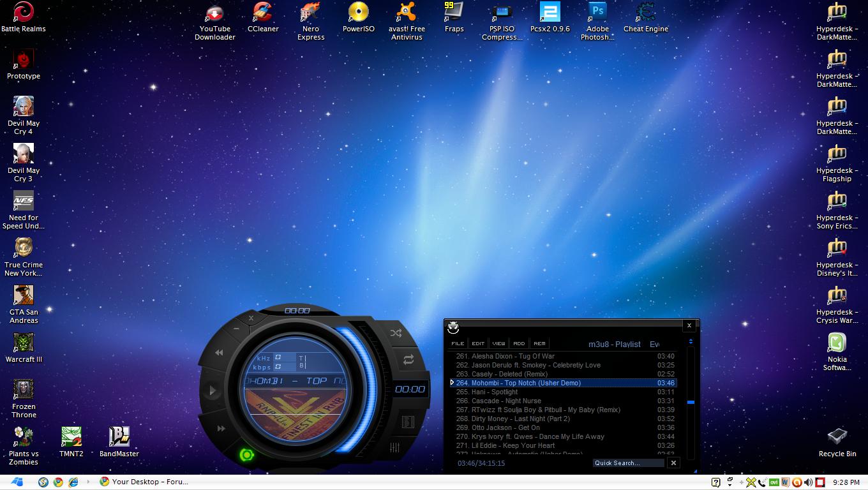The height and width of the screenshot is (490, 868).
Task: Open the VIEW menu in playlist
Action: pyautogui.click(x=498, y=343)
